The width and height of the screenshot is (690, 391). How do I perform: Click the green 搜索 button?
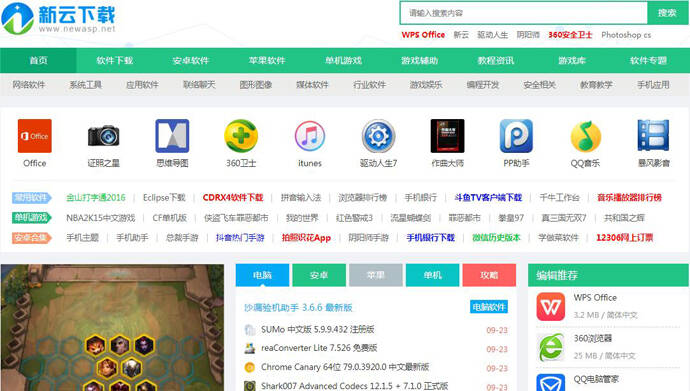pos(667,13)
